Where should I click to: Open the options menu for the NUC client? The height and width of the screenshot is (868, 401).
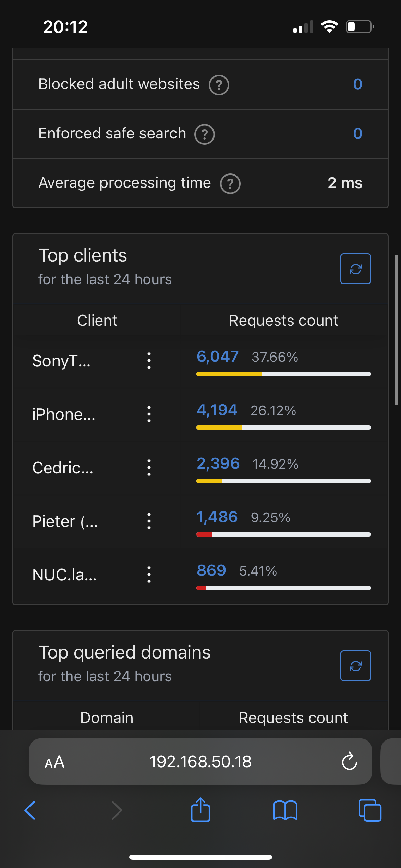tap(149, 575)
